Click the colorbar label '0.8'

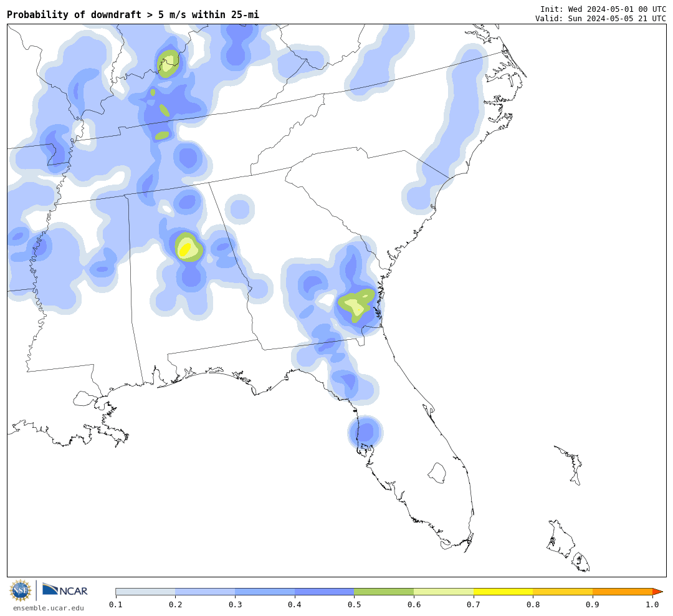tap(533, 605)
